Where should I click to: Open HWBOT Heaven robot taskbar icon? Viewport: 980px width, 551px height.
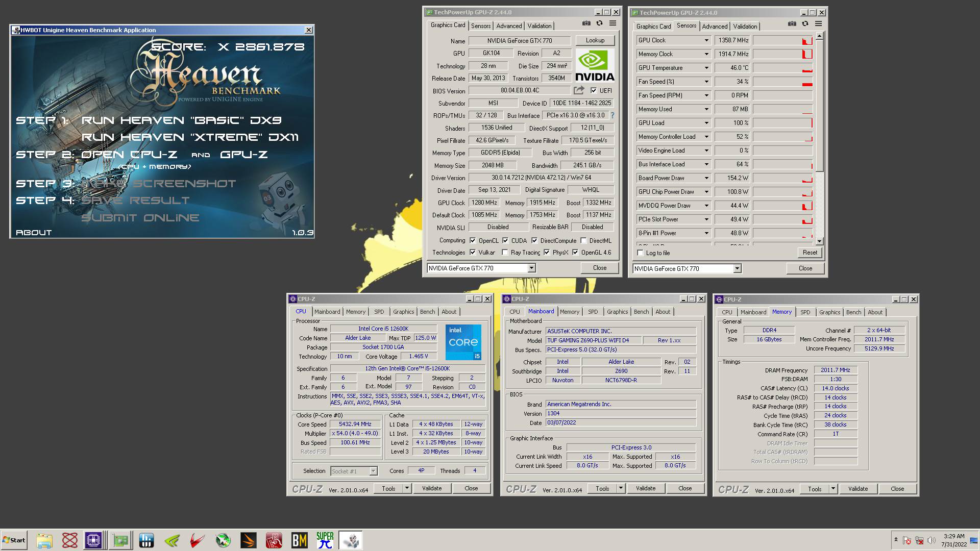(x=351, y=540)
